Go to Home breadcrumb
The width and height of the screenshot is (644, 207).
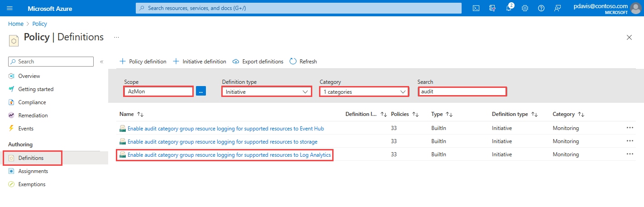16,24
